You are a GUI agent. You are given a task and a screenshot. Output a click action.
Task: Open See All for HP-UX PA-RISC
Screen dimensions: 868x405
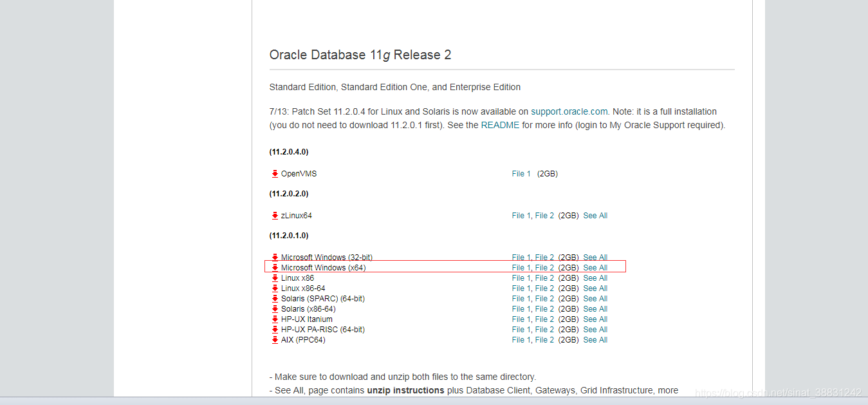[595, 330]
